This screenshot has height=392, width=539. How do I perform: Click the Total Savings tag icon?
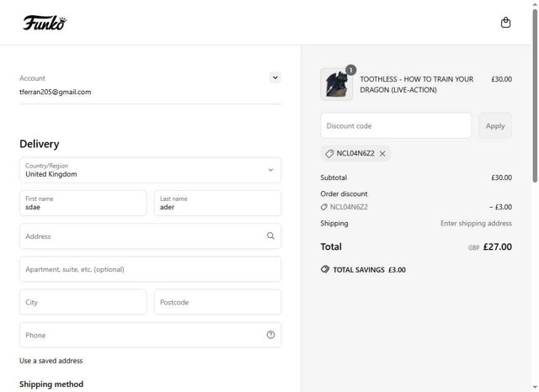click(325, 270)
